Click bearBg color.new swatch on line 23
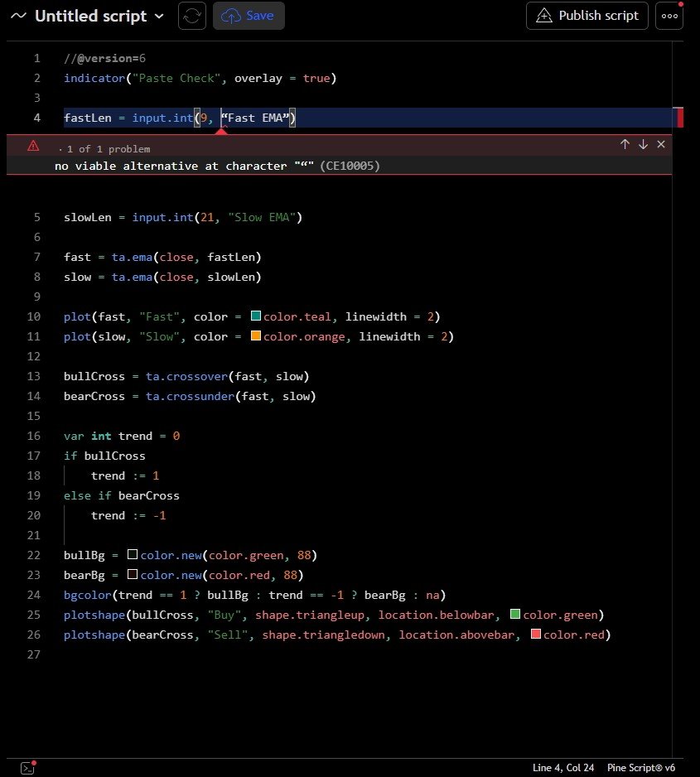The image size is (700, 777). pyautogui.click(x=133, y=574)
